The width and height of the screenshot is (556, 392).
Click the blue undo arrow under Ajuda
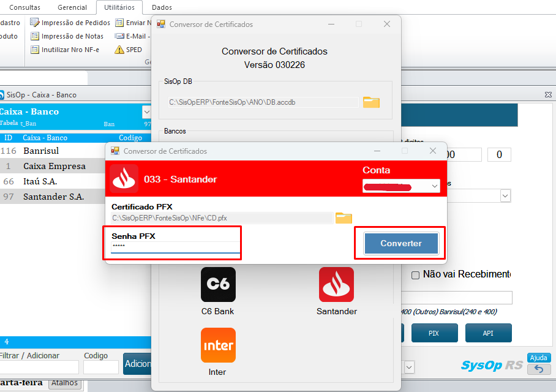click(x=539, y=369)
